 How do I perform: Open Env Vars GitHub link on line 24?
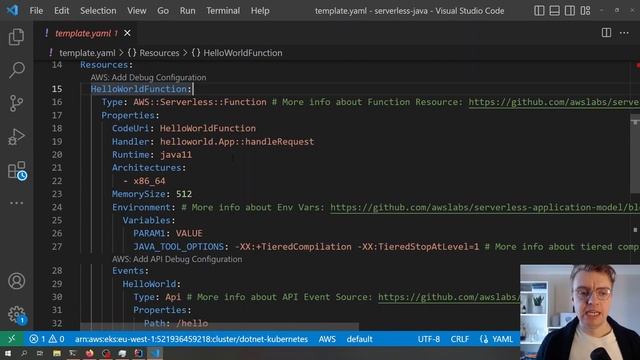[485, 207]
